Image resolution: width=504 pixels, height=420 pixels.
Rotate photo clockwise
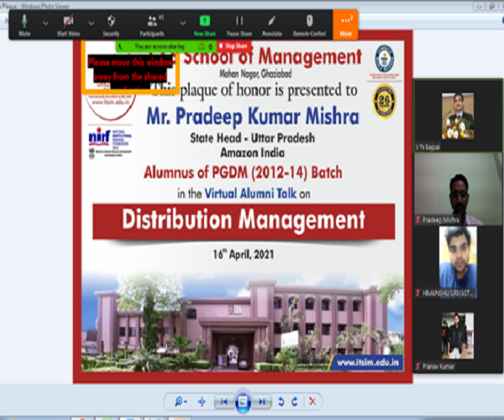point(295,402)
